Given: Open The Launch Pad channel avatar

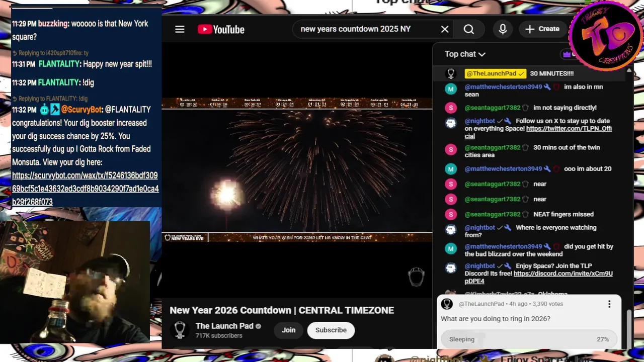Looking at the screenshot, I should point(180,330).
